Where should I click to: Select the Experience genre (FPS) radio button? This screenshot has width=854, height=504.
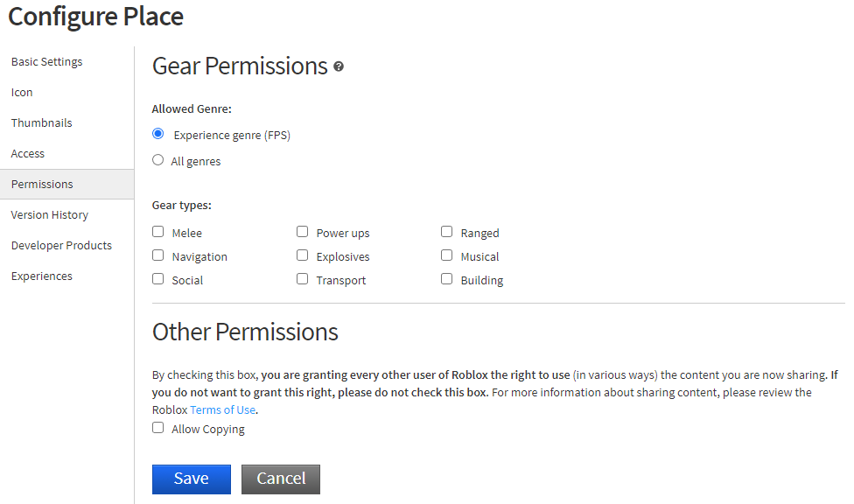pos(158,134)
